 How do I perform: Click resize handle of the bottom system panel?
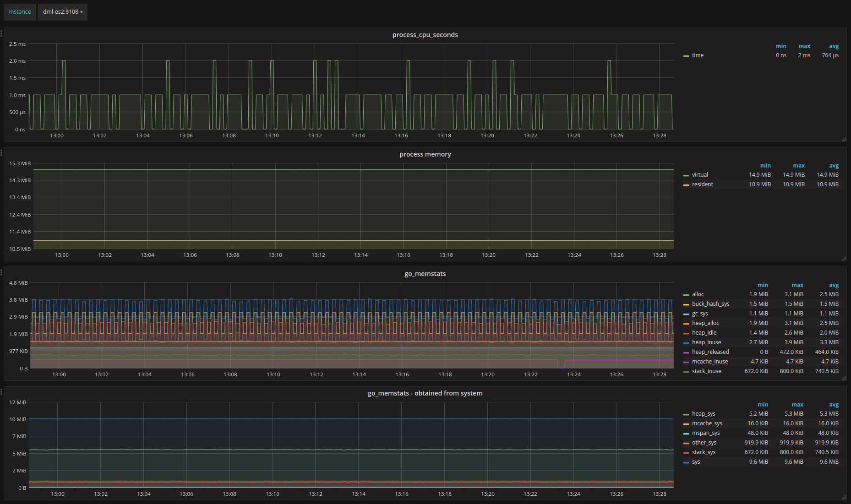[844, 498]
